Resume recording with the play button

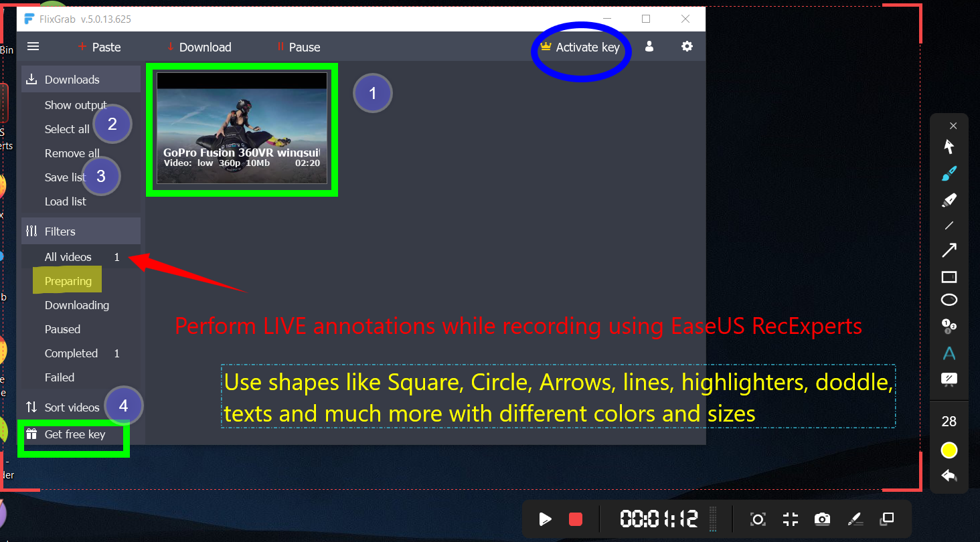(x=545, y=519)
